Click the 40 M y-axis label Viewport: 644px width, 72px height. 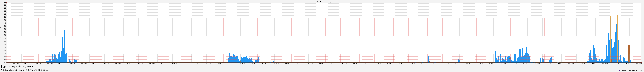coord(4,3)
